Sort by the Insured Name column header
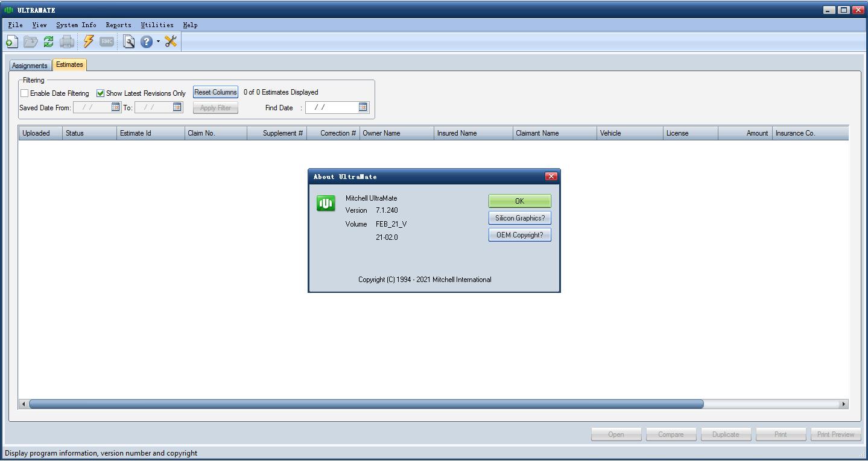The height and width of the screenshot is (461, 868). click(x=474, y=133)
